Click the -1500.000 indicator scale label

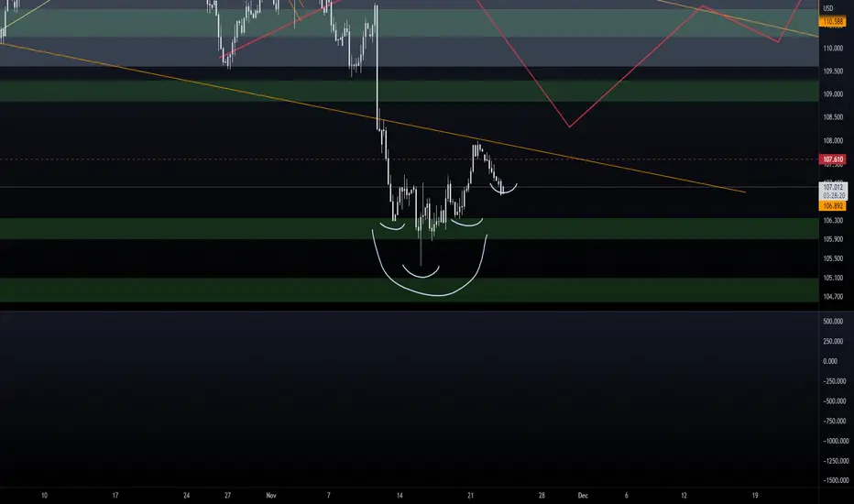pos(836,480)
